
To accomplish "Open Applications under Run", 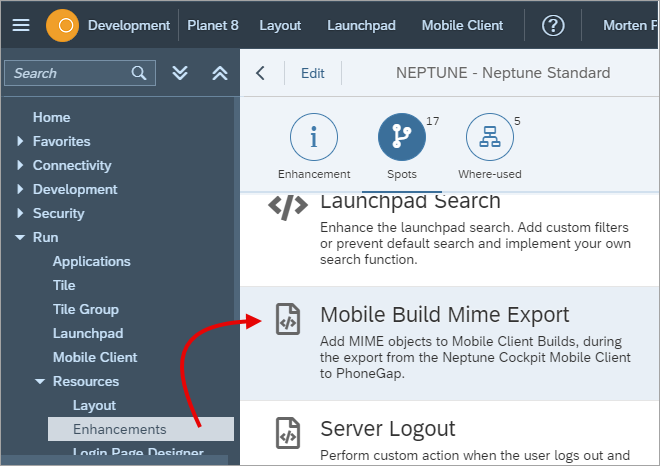I will coord(91,261).
